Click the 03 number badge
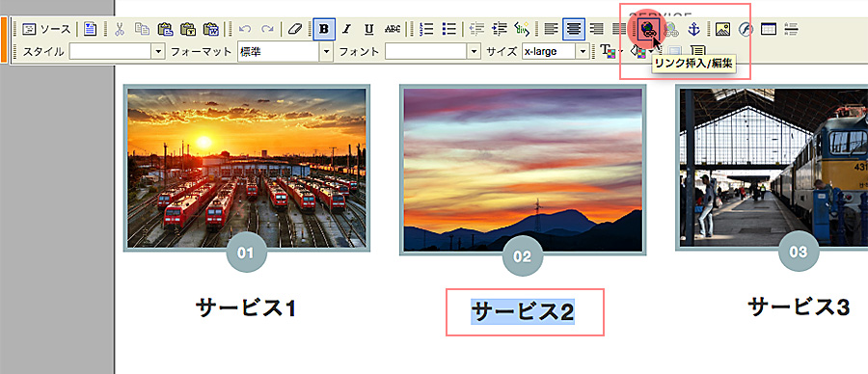 coord(799,252)
